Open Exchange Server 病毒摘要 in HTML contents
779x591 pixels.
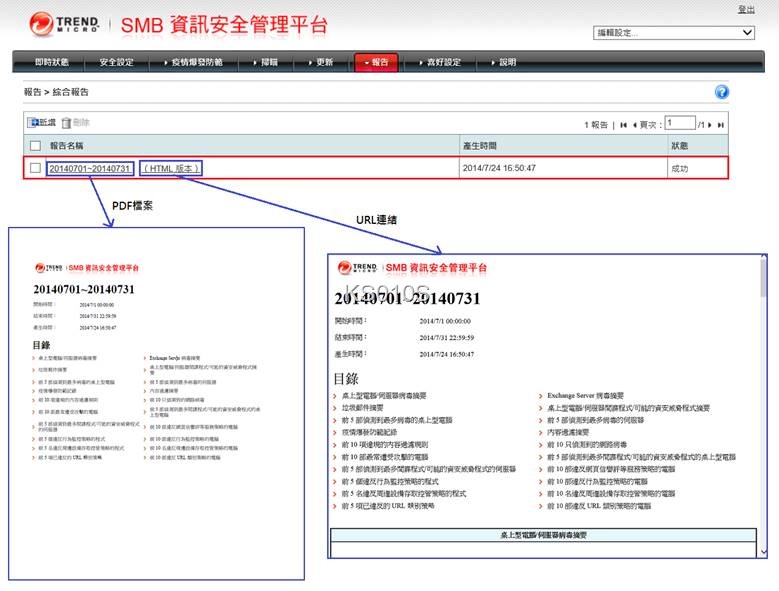pyautogui.click(x=585, y=396)
